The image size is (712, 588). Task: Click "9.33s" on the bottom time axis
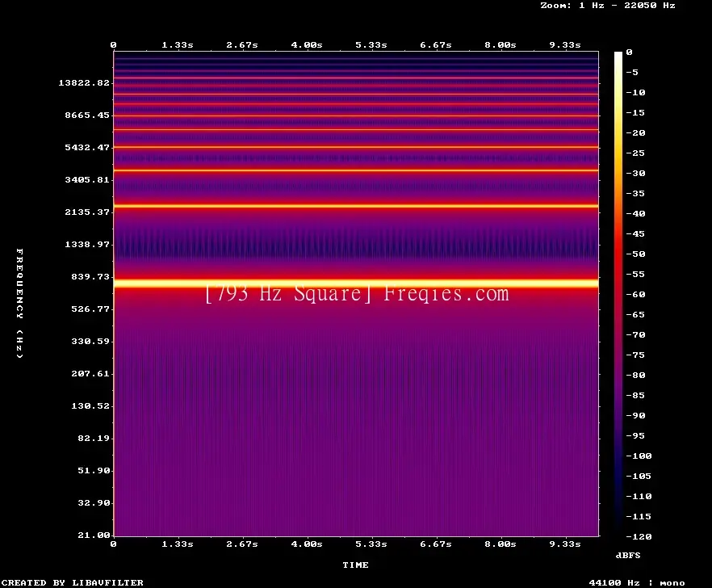(565, 544)
